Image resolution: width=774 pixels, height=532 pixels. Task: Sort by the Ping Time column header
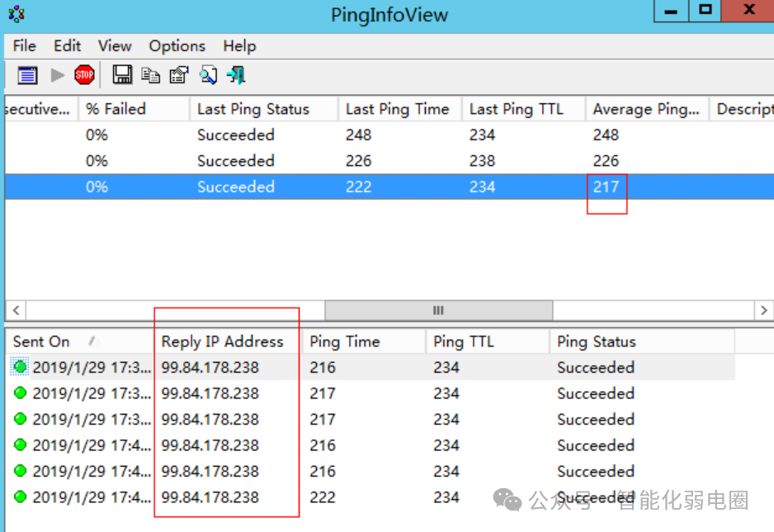coord(364,341)
